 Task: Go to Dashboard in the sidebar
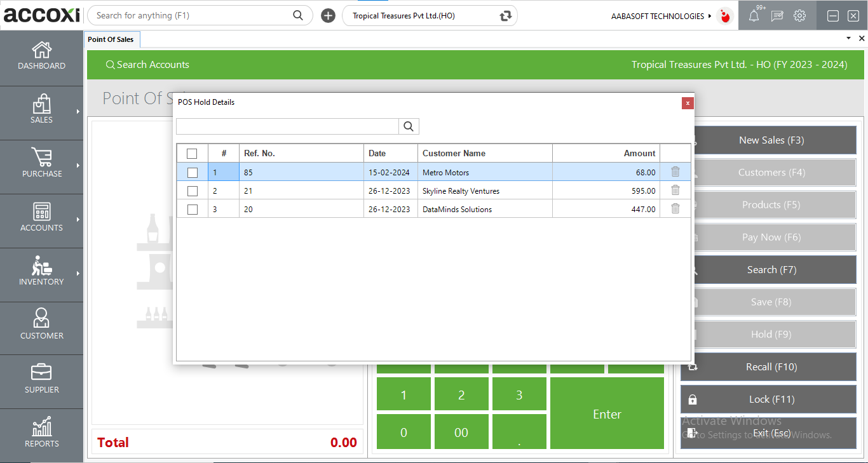(42, 57)
